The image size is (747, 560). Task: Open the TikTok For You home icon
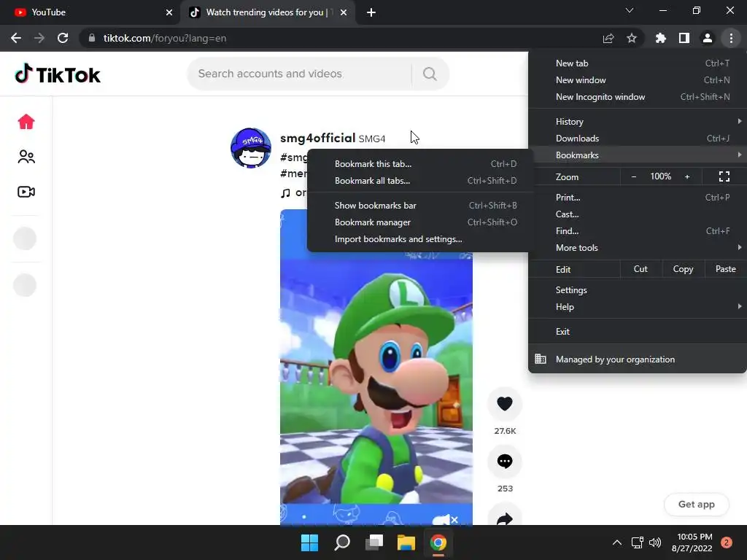pos(26,122)
